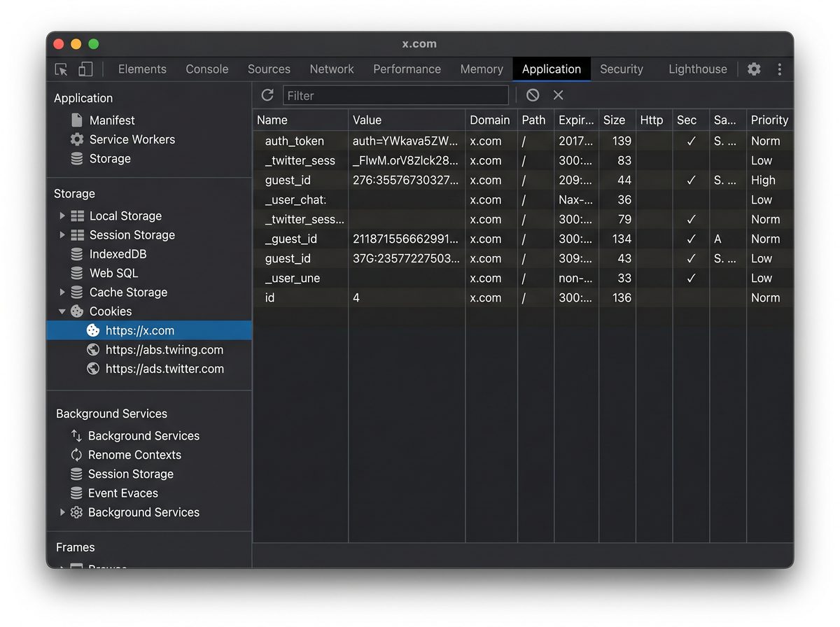Expand the gear Background Services arrow
Image resolution: width=840 pixels, height=627 pixels.
coord(62,512)
